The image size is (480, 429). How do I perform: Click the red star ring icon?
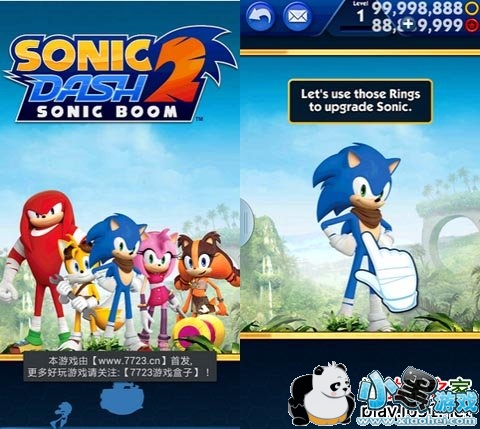tap(472, 26)
